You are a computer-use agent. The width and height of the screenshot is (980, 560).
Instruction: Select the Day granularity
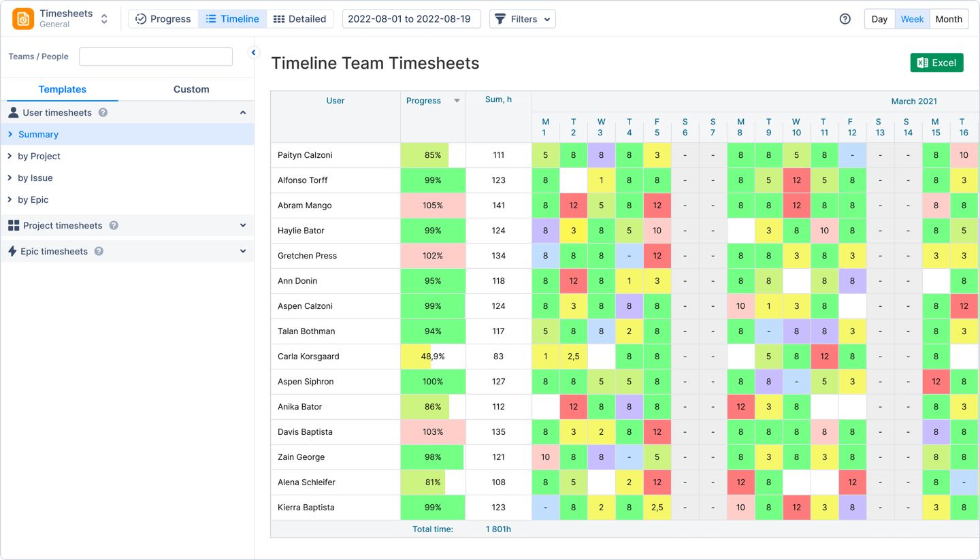coord(879,19)
